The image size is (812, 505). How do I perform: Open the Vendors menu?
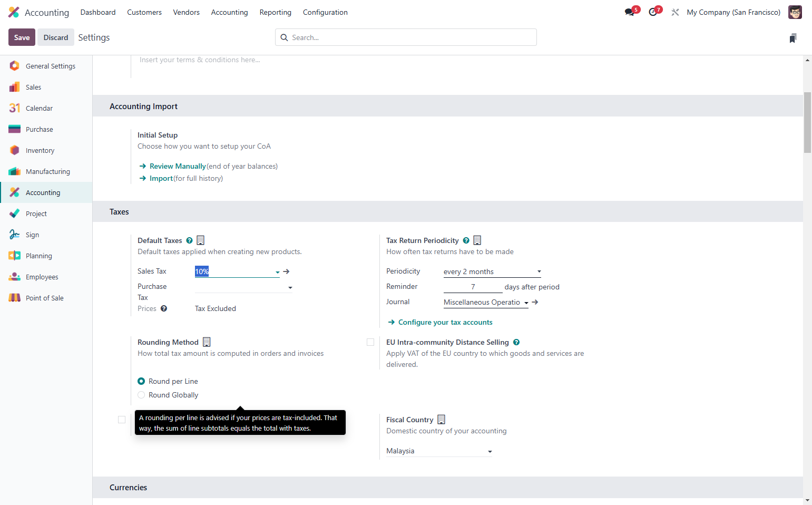[x=187, y=12]
